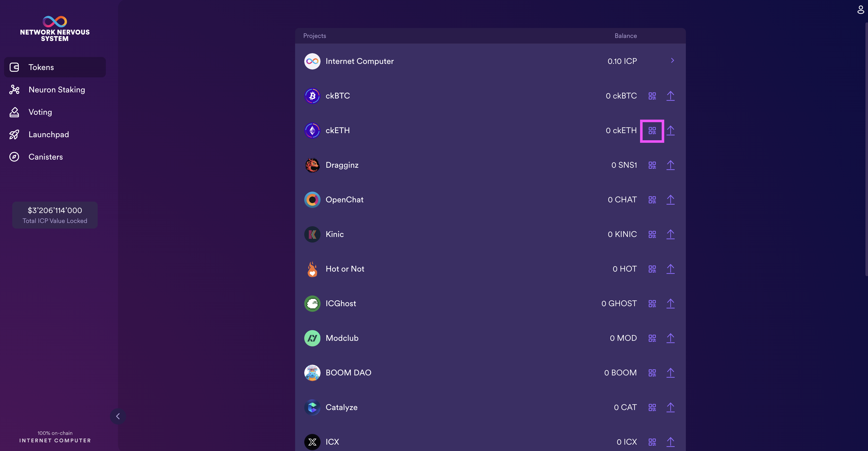The height and width of the screenshot is (451, 868).
Task: Click the send arrow for ckBTC
Action: point(671,96)
